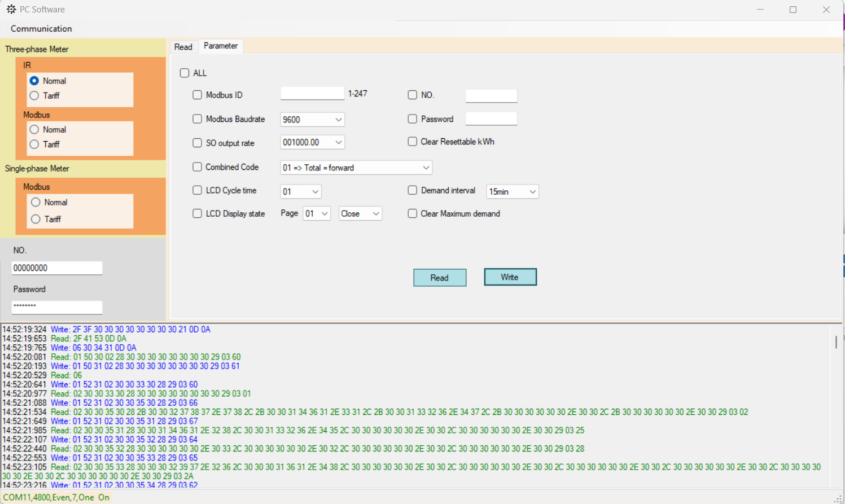Maximize the PC Software window
This screenshot has width=845, height=504.
[793, 10]
